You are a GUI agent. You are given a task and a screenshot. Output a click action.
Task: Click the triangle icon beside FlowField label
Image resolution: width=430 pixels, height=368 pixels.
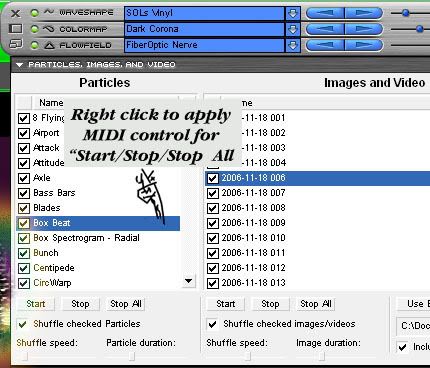pos(49,45)
